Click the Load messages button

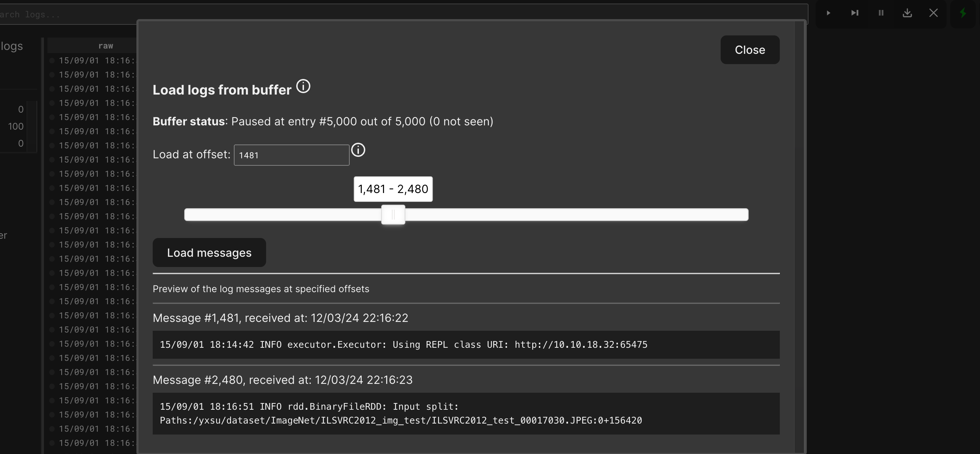coord(209,252)
